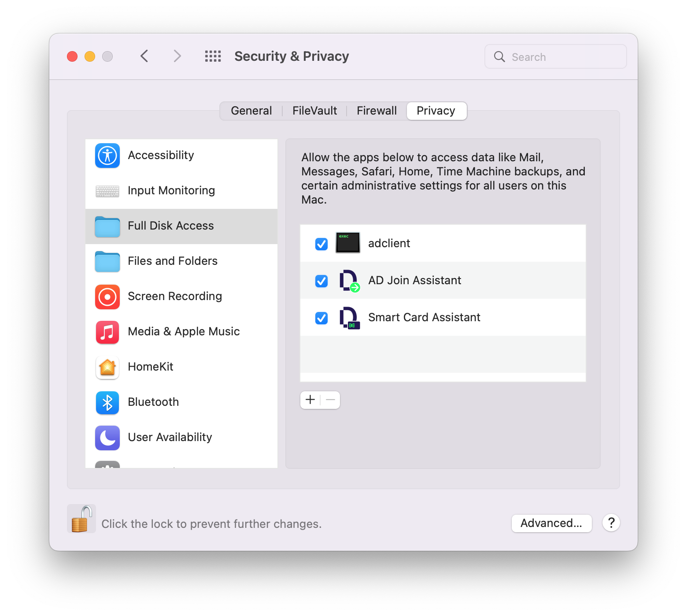Switch to the General tab

pyautogui.click(x=251, y=111)
